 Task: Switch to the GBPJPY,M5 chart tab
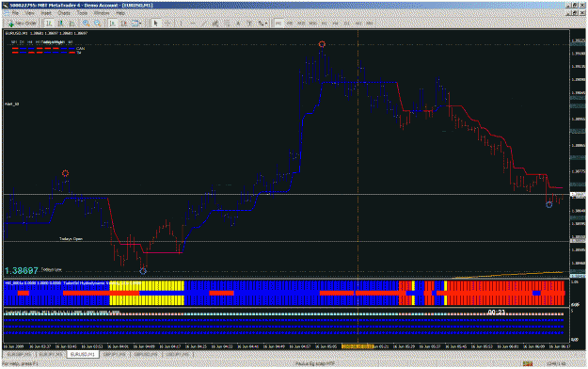[x=115, y=354]
